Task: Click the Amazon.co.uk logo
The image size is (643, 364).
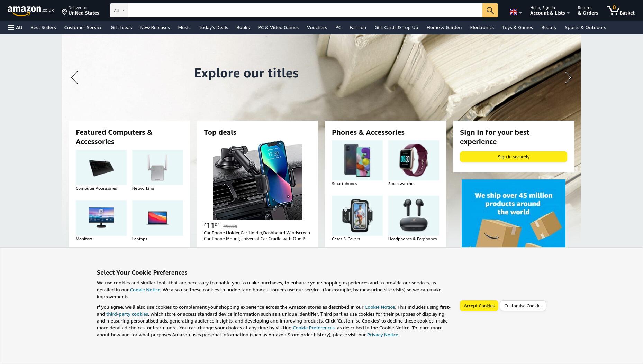Action: (x=30, y=10)
